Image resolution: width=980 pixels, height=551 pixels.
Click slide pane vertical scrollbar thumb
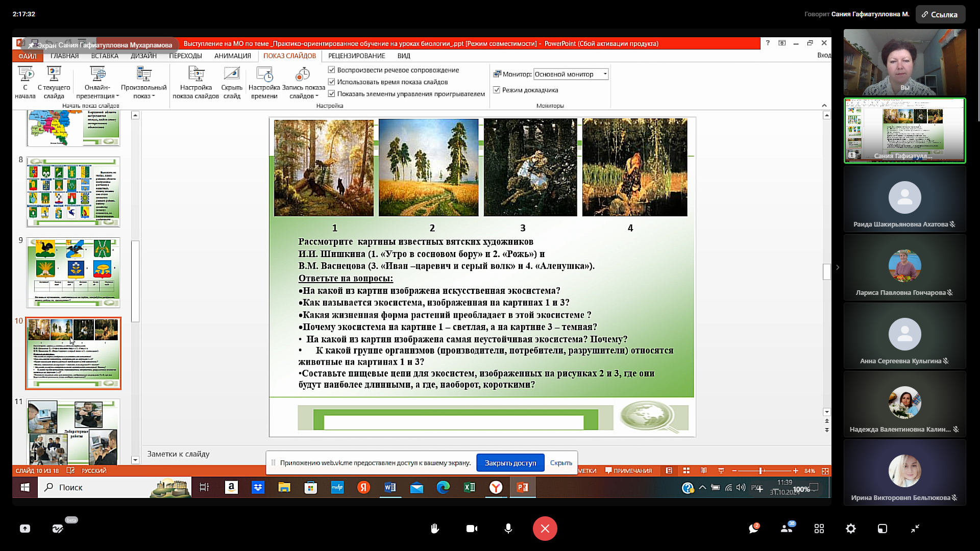pyautogui.click(x=827, y=271)
